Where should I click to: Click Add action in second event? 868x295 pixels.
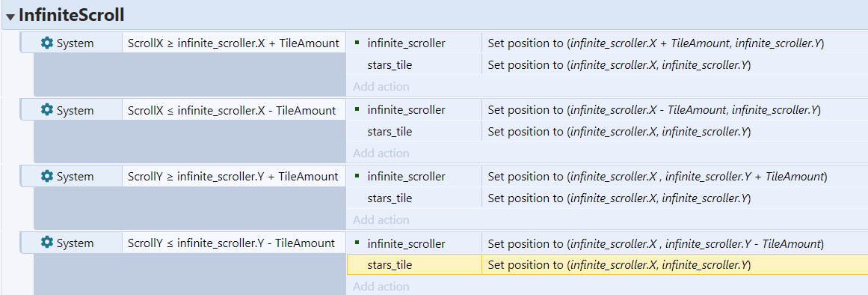point(381,153)
